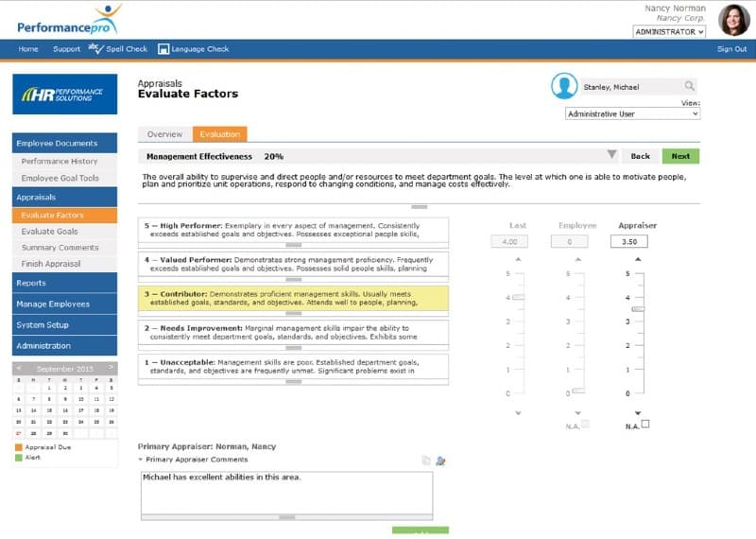Open Evaluate Goals in the sidebar

pyautogui.click(x=50, y=231)
